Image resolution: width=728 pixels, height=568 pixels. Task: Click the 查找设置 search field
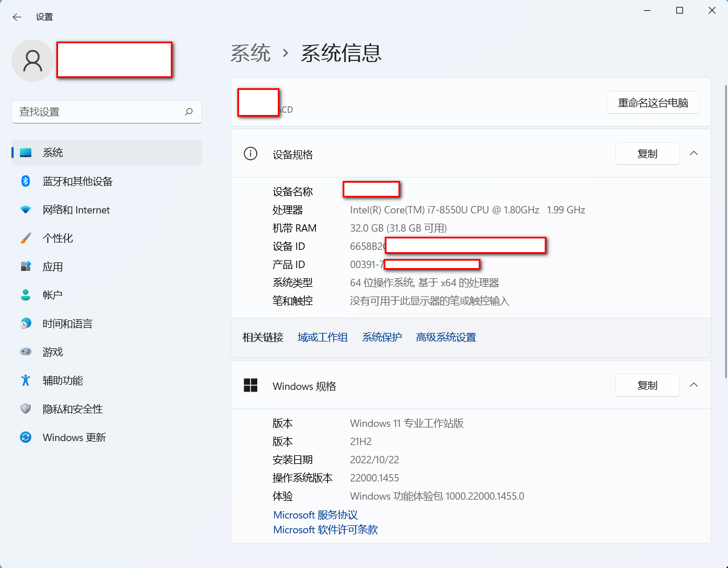[106, 112]
